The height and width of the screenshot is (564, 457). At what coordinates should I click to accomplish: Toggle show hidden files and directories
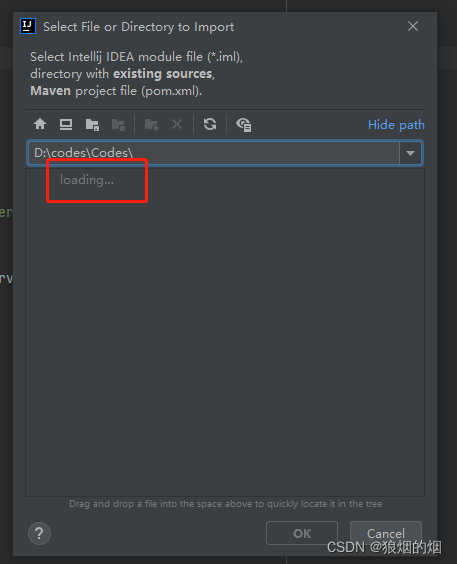(x=243, y=124)
